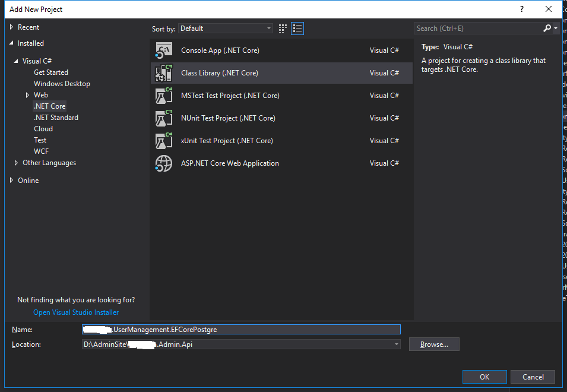Image resolution: width=567 pixels, height=392 pixels.
Task: Select the Test category
Action: [x=40, y=140]
